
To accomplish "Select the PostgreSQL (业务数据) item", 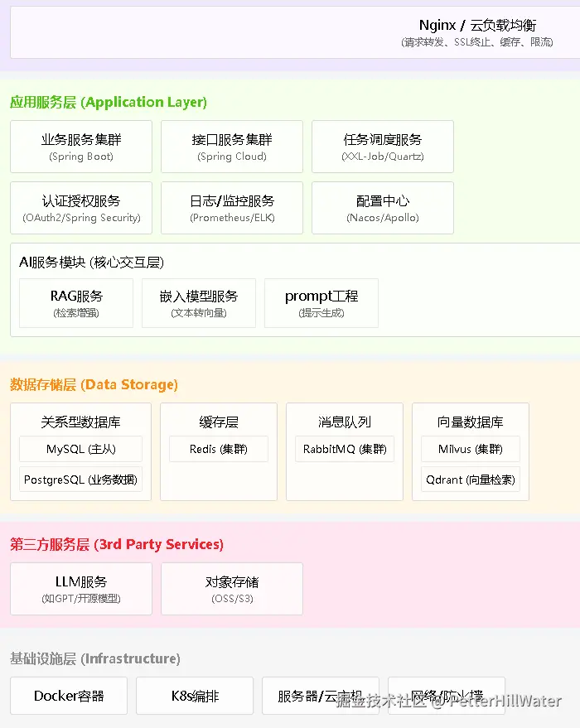I will tap(81, 480).
